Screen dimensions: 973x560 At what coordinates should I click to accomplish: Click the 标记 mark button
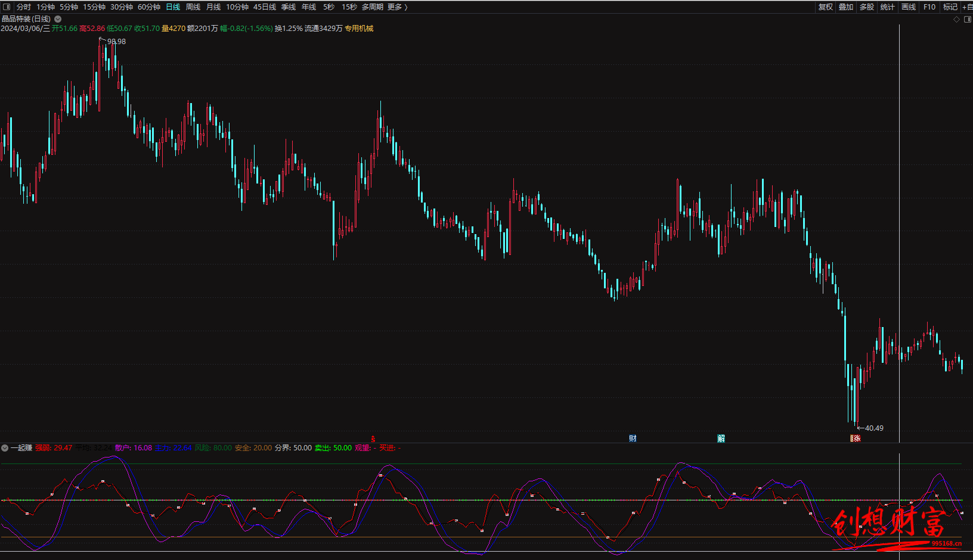coord(950,7)
